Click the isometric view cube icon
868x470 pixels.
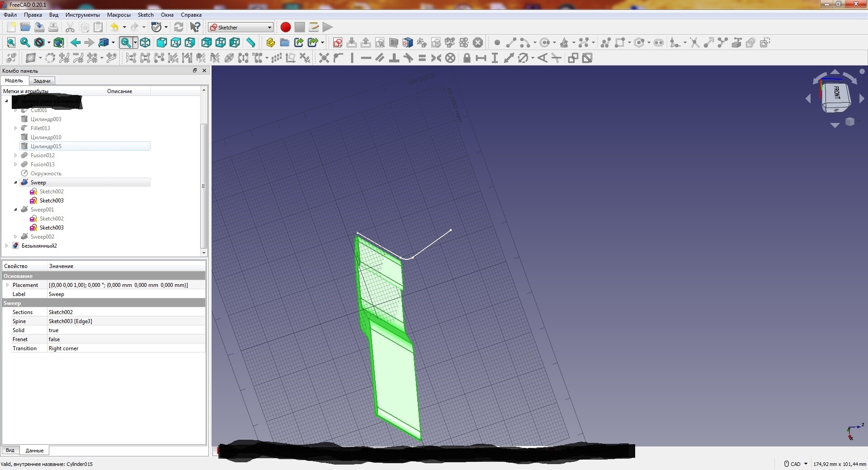click(x=145, y=42)
